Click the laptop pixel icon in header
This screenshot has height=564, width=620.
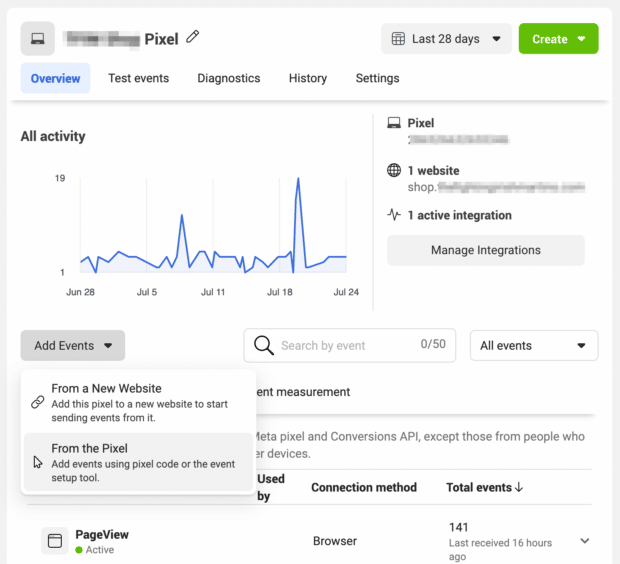(38, 39)
